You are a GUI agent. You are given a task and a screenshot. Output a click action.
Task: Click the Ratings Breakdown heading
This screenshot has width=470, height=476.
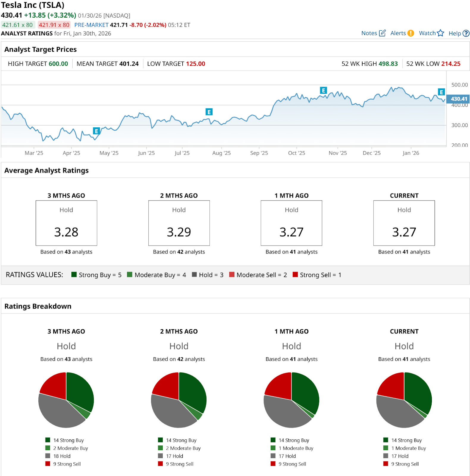(x=38, y=306)
